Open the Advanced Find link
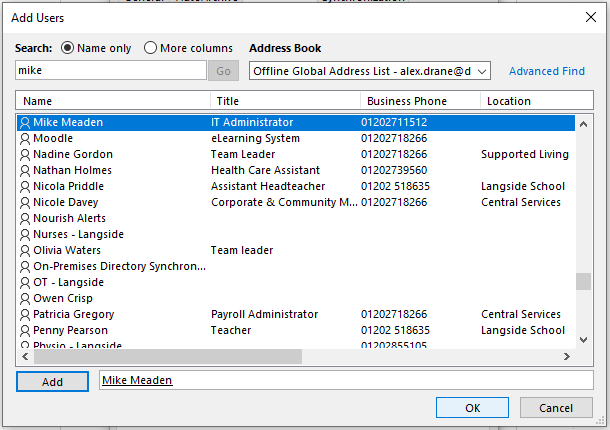This screenshot has height=430, width=610. (x=546, y=71)
